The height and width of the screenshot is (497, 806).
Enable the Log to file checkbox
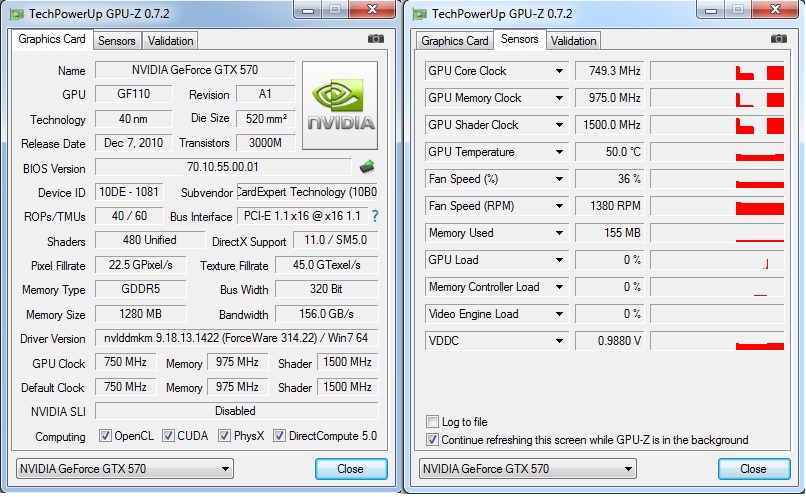(x=432, y=422)
